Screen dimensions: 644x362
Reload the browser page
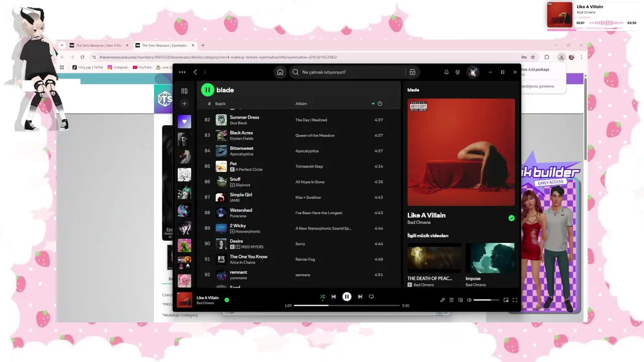[x=83, y=57]
